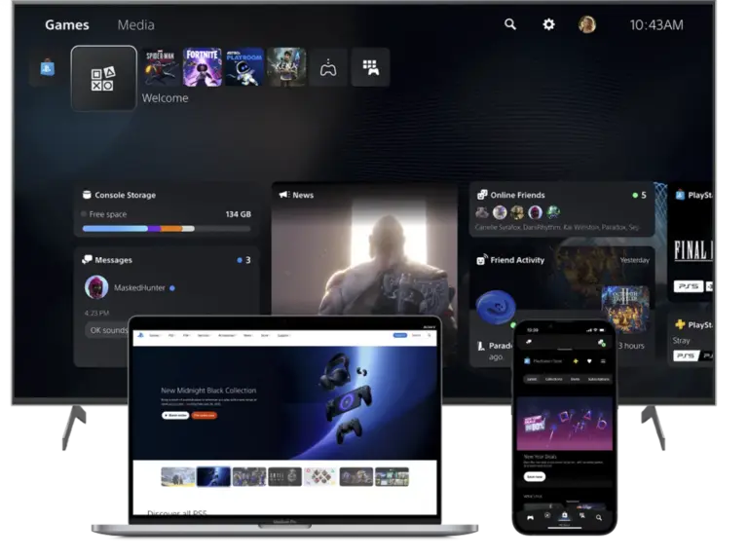The width and height of the screenshot is (748, 560).
Task: Open the PlayStation Plus Stray card
Action: pyautogui.click(x=692, y=340)
